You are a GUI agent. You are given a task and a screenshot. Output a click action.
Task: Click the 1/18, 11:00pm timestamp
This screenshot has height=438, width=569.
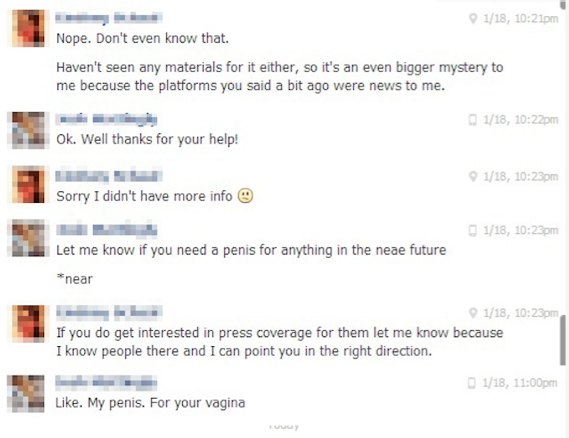pos(520,383)
